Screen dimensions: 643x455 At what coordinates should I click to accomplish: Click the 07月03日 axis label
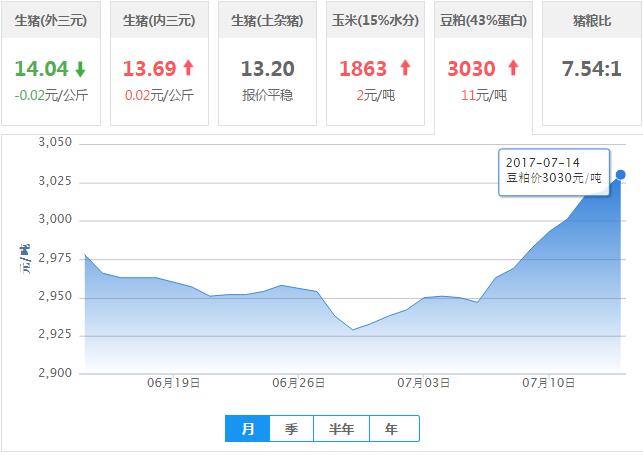coord(424,383)
